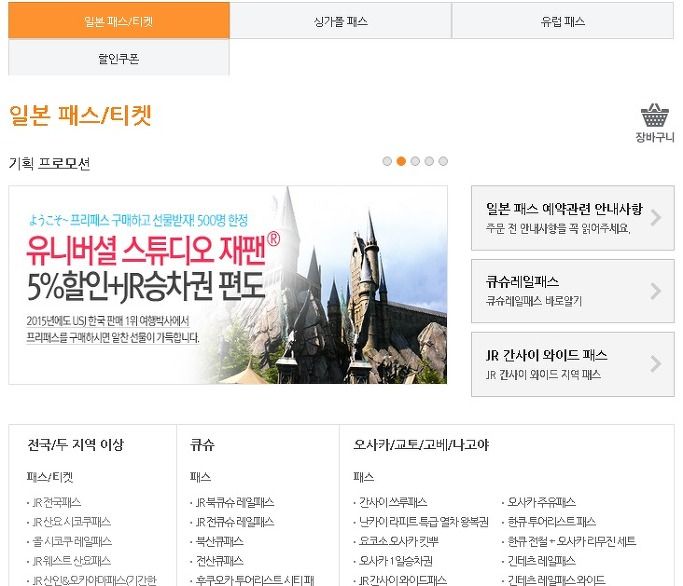Viewport: 683px width, 586px height.
Task: Open the 간사이 쓰루패스 link
Action: pyautogui.click(x=393, y=502)
